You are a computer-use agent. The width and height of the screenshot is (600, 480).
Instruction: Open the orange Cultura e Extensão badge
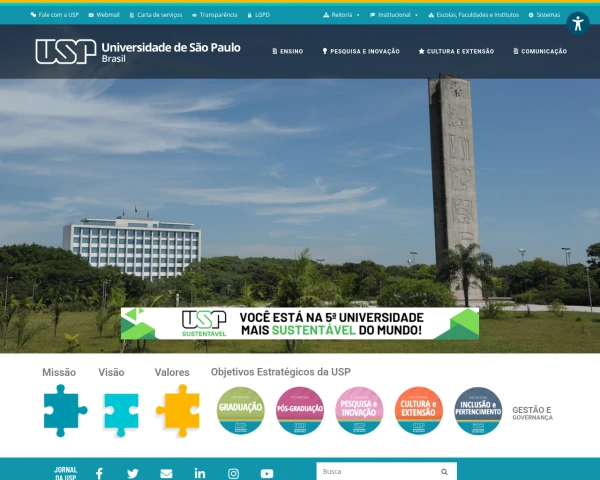(x=419, y=410)
